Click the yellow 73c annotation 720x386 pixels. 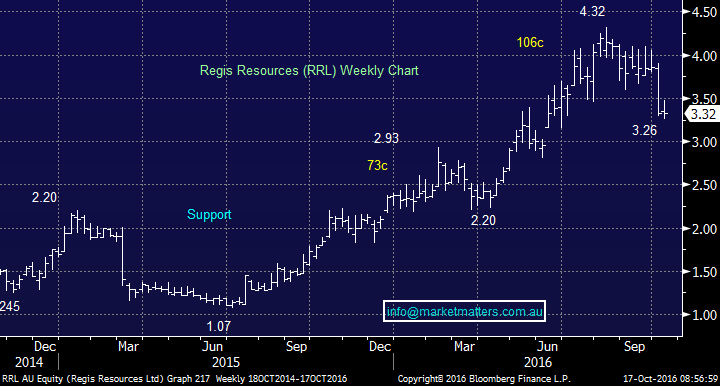point(377,166)
